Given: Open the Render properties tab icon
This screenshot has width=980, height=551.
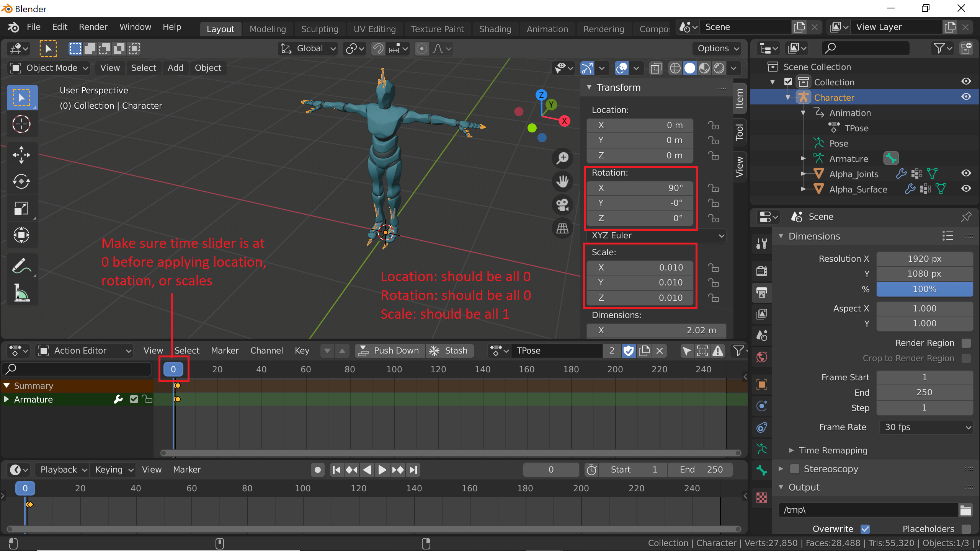Looking at the screenshot, I should point(762,271).
